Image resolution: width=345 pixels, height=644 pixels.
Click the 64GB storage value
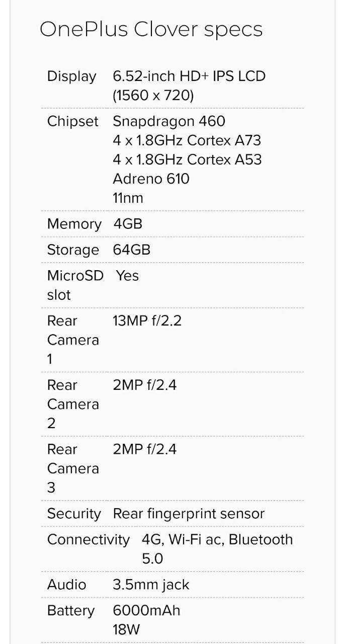pos(132,250)
